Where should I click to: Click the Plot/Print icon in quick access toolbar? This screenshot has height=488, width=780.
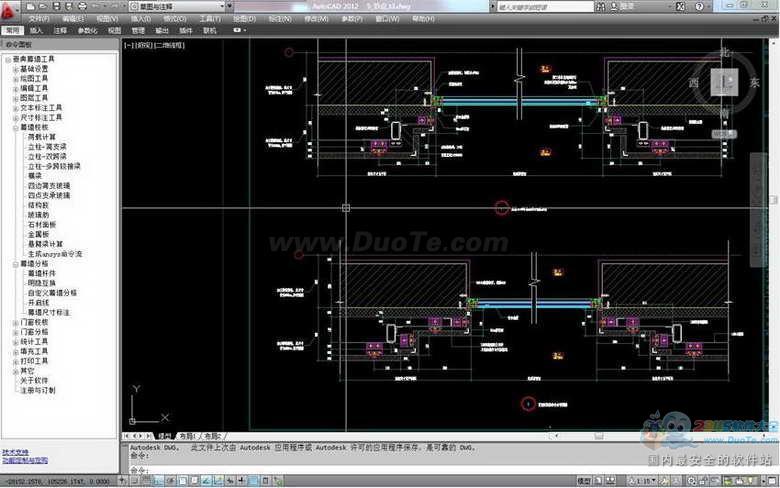(80, 5)
